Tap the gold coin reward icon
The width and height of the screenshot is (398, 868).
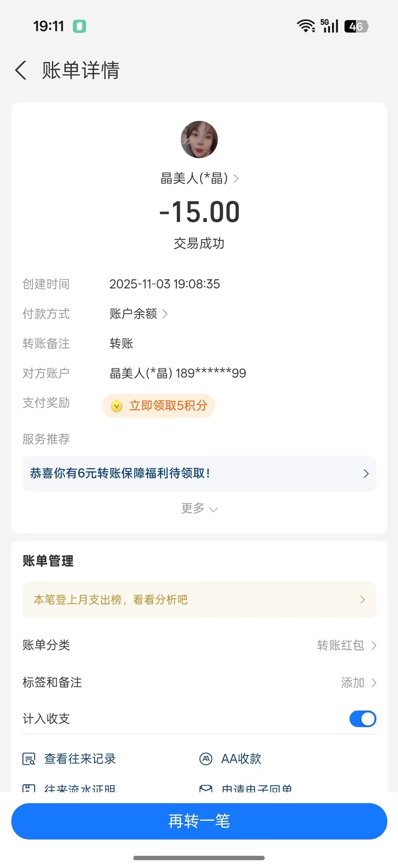pyautogui.click(x=116, y=406)
